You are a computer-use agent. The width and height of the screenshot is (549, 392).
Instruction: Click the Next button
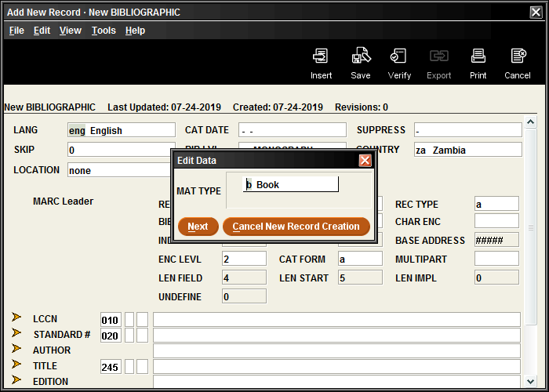coord(198,227)
